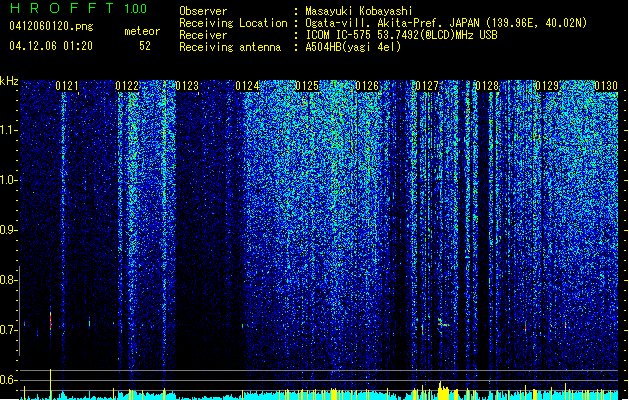Click the 0125 time marker
Screen dimensions: 629x400
point(307,86)
